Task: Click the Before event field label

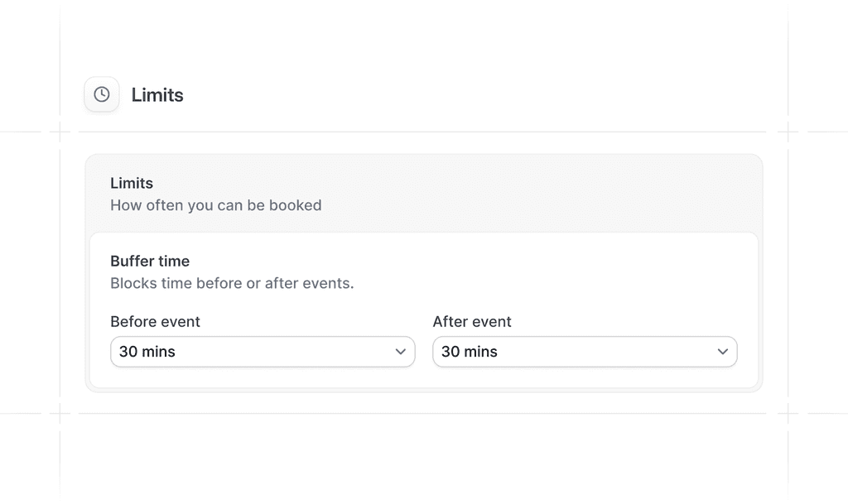Action: (x=155, y=321)
